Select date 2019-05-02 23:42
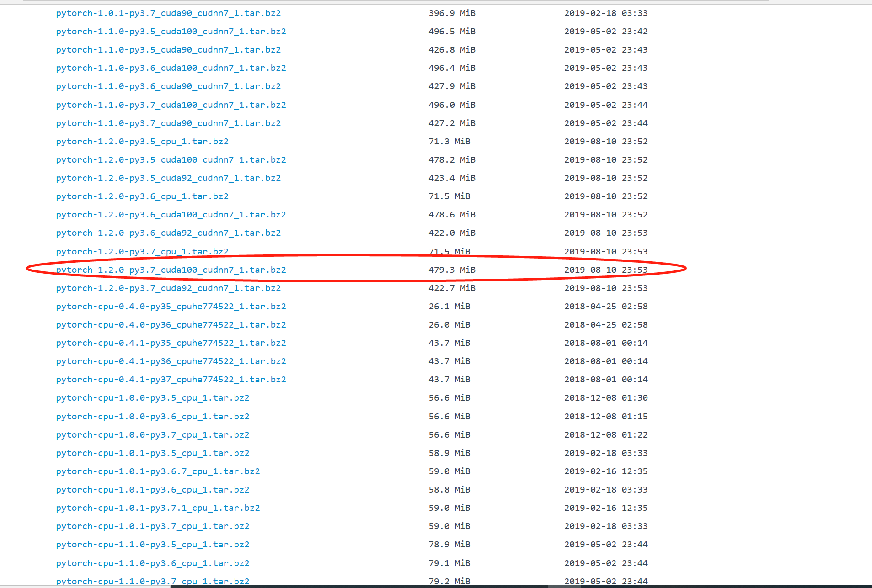Image resolution: width=872 pixels, height=588 pixels. [x=606, y=32]
